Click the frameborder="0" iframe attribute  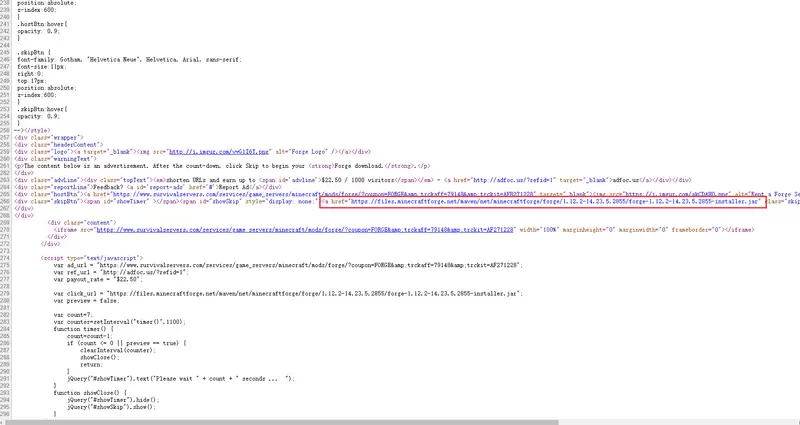tap(697, 230)
